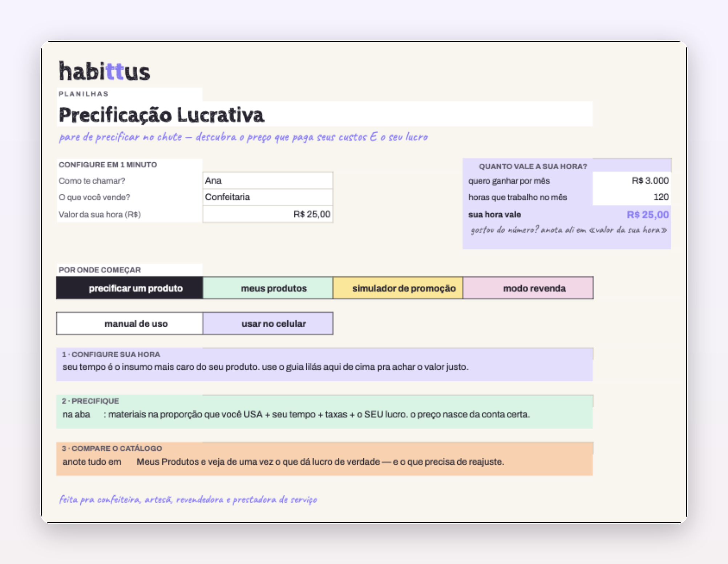Click the '2 · PRECIFIQUE' step heading

point(90,401)
